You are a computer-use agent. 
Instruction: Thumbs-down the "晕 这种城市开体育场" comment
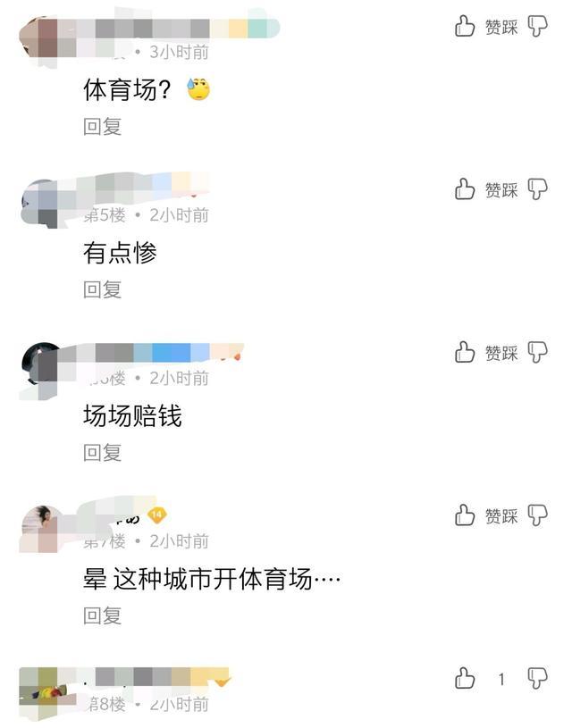[x=538, y=515]
